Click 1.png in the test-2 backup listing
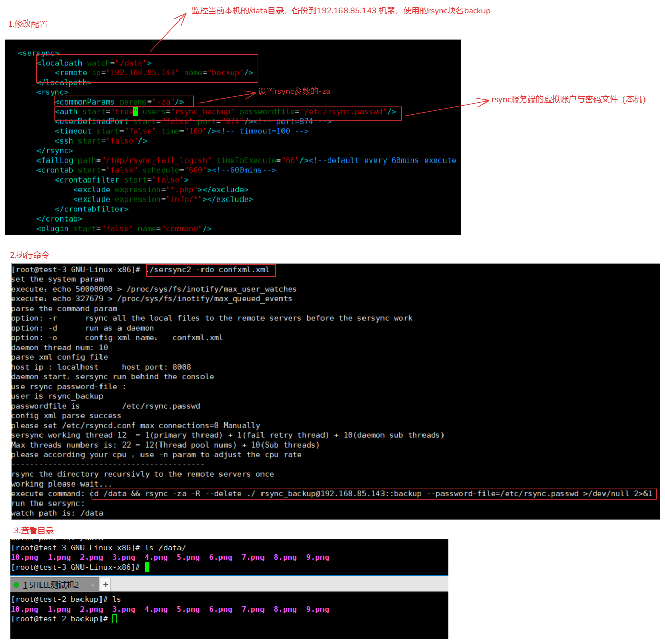Screen dimensions: 665x644 (59, 609)
